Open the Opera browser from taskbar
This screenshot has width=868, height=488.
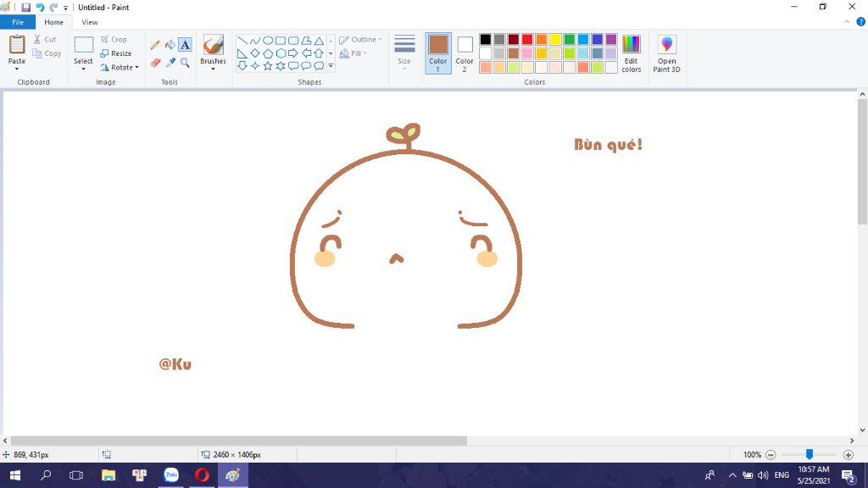(202, 475)
